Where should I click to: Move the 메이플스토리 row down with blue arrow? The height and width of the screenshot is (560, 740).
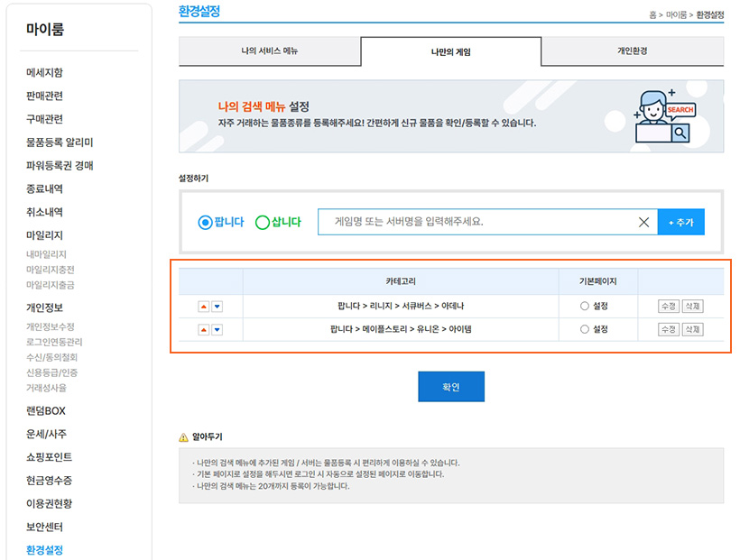[217, 330]
